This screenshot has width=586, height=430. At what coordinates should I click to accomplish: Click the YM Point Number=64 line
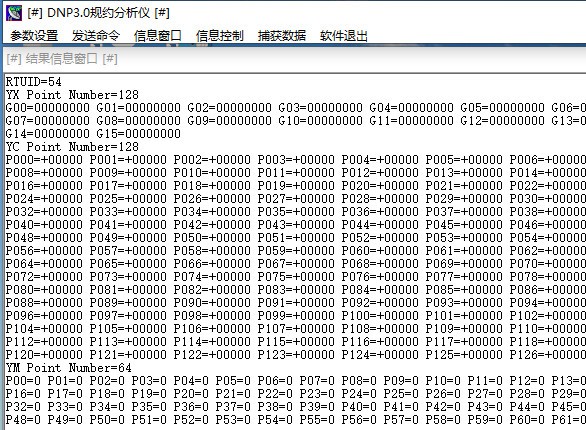click(x=68, y=368)
